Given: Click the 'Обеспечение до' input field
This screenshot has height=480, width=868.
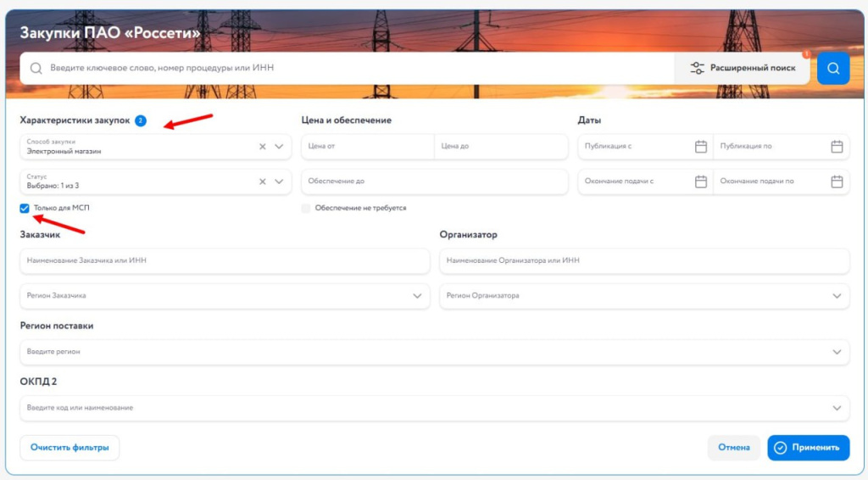Looking at the screenshot, I should pos(435,181).
